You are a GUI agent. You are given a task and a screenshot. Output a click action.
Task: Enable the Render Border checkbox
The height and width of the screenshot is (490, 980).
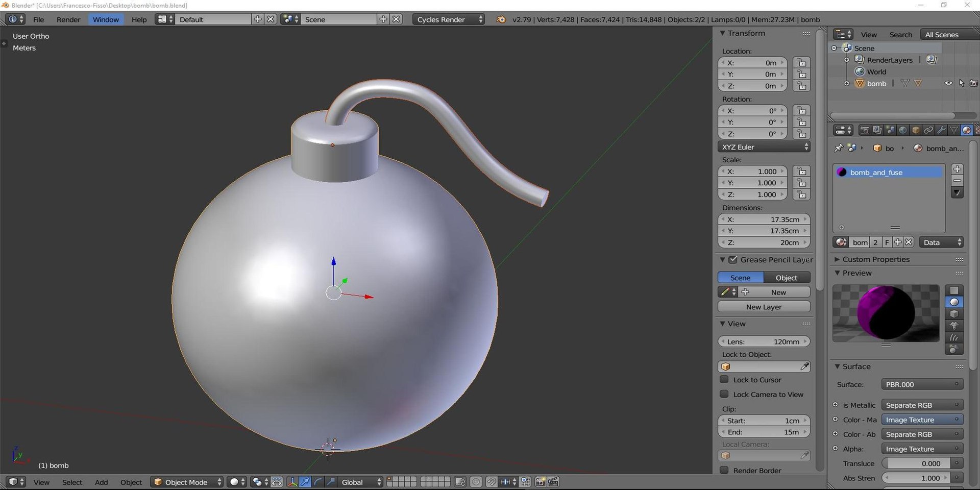point(724,470)
